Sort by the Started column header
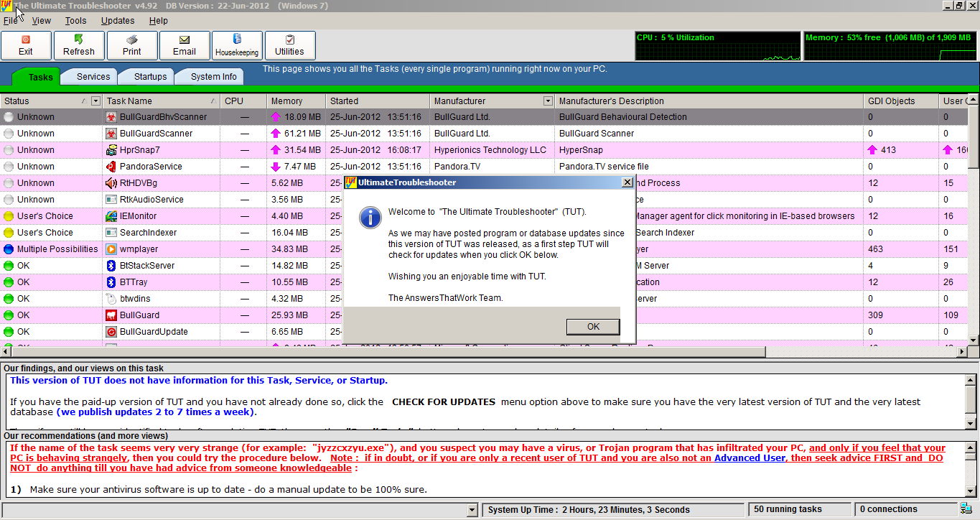Viewport: 980px width, 520px height. 378,101
